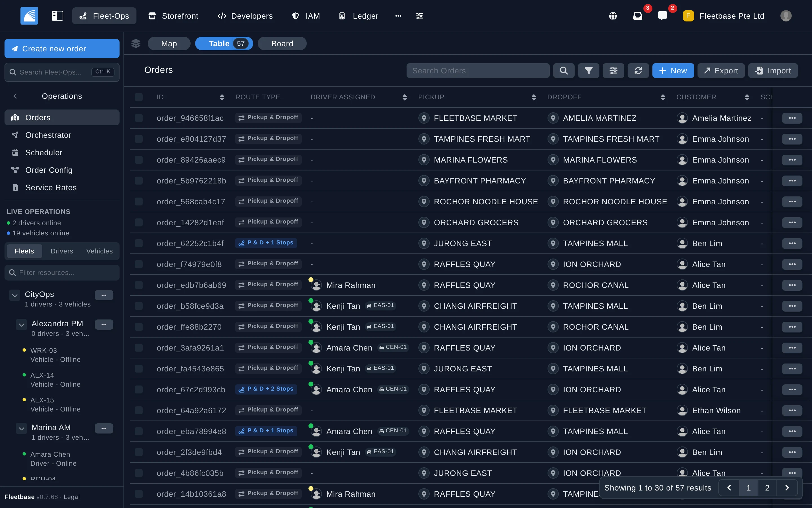Click the New order button
Screen dimensions: 812x508
673,71
